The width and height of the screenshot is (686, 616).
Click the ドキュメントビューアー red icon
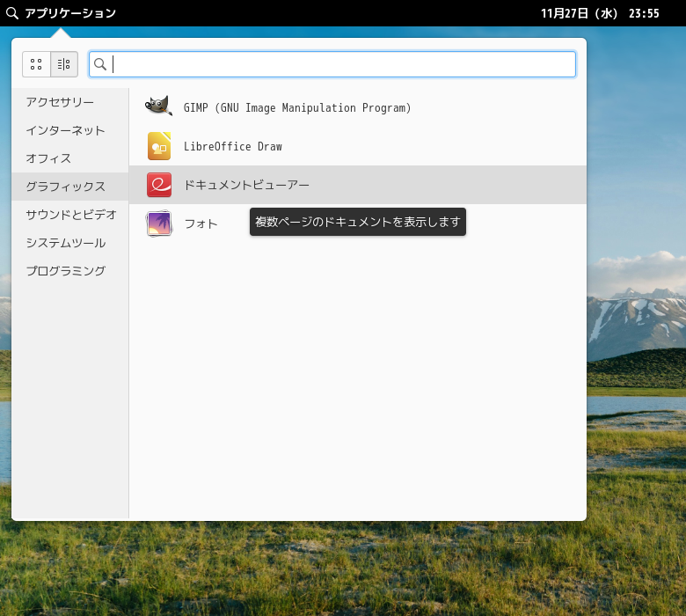(158, 185)
